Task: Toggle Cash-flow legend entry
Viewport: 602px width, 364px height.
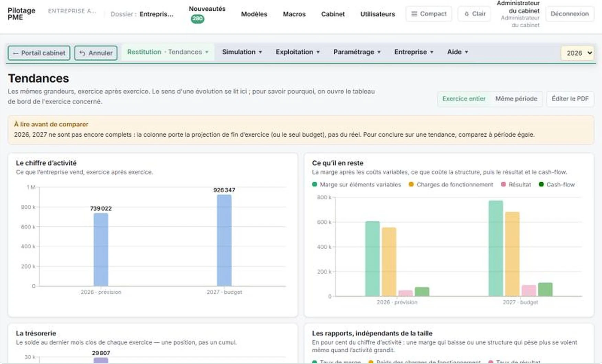Action: pos(557,184)
